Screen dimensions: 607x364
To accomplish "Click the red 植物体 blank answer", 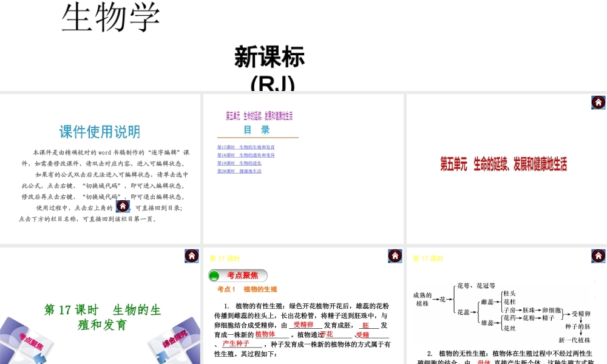I will pyautogui.click(x=265, y=334).
